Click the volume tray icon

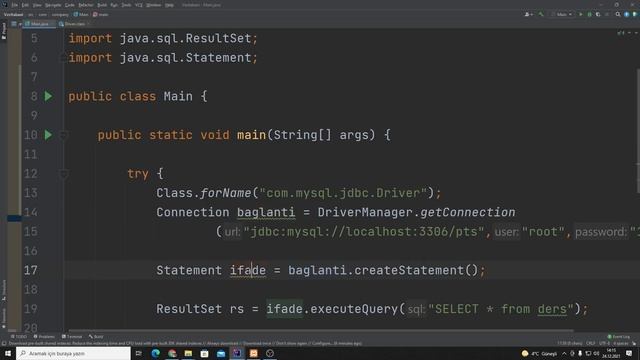pyautogui.click(x=596, y=353)
